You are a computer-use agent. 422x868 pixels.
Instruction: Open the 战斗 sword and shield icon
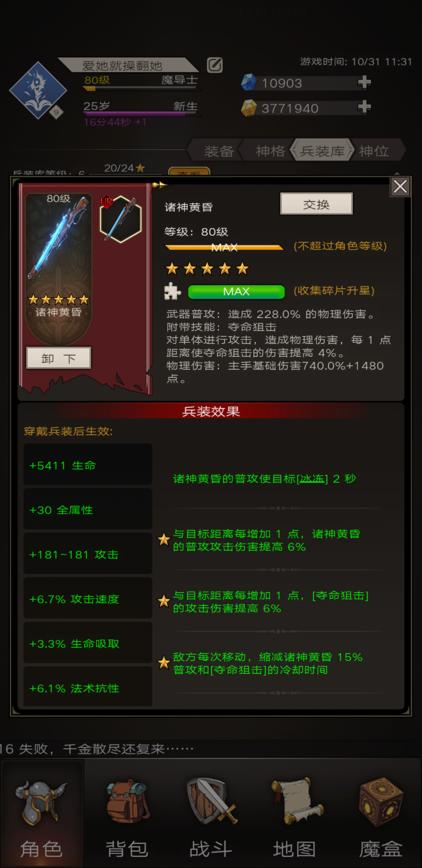pos(211,802)
